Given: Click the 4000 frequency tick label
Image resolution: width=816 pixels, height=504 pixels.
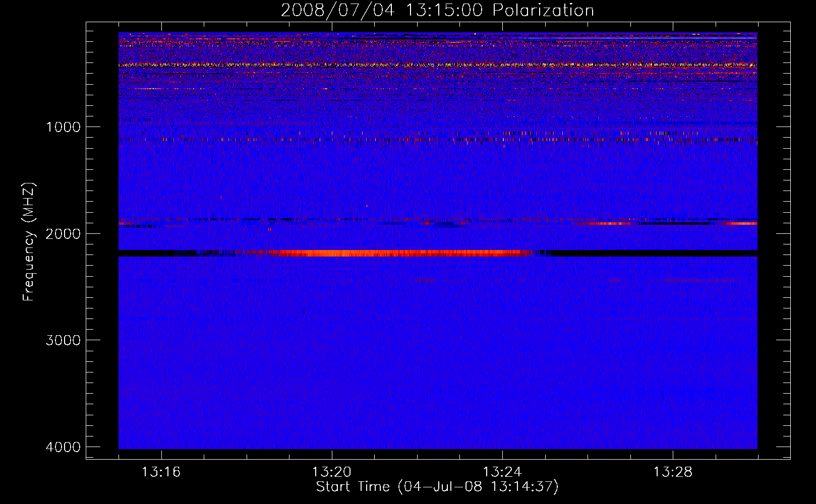Looking at the screenshot, I should point(64,447).
